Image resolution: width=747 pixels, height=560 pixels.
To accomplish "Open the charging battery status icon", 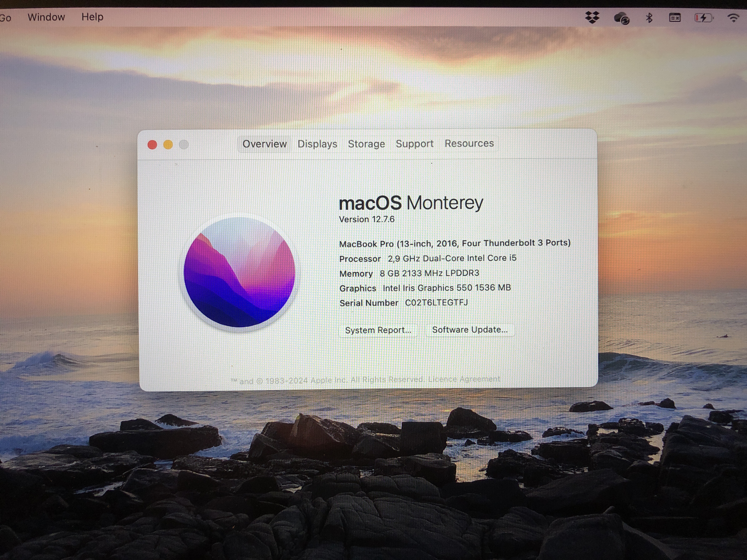I will coord(704,18).
